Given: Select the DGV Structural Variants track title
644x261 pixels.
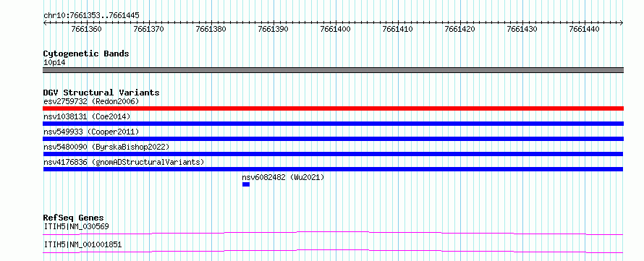Looking at the screenshot, I should [101, 93].
